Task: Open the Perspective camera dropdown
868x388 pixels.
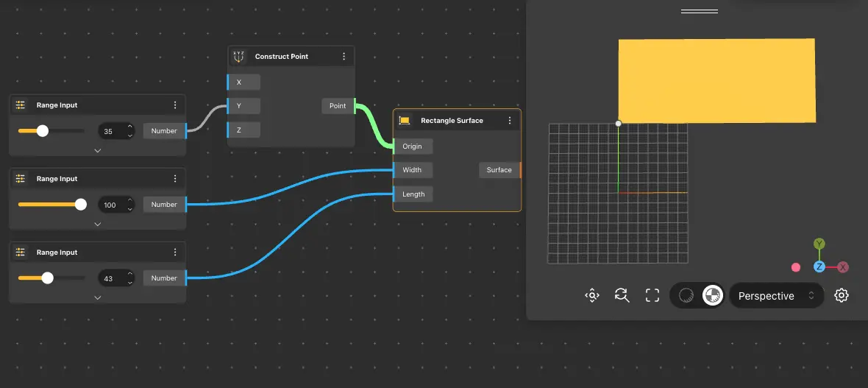Action: 776,295
